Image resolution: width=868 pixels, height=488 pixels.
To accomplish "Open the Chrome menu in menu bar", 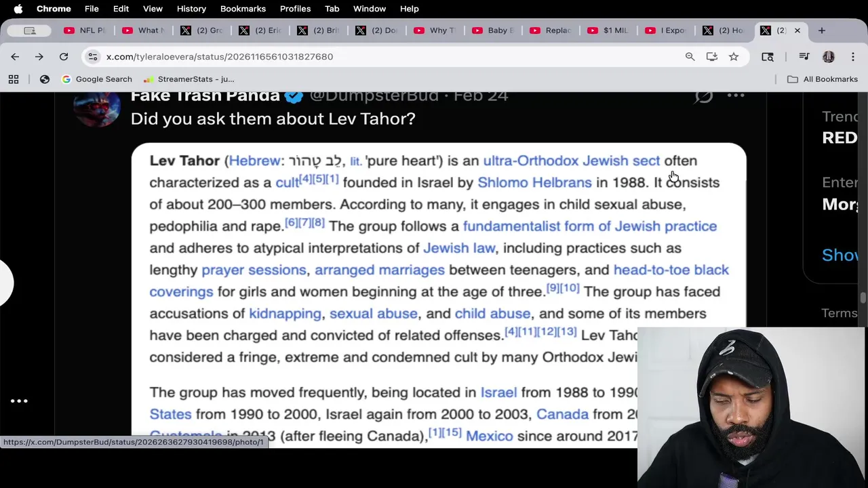I will click(54, 9).
